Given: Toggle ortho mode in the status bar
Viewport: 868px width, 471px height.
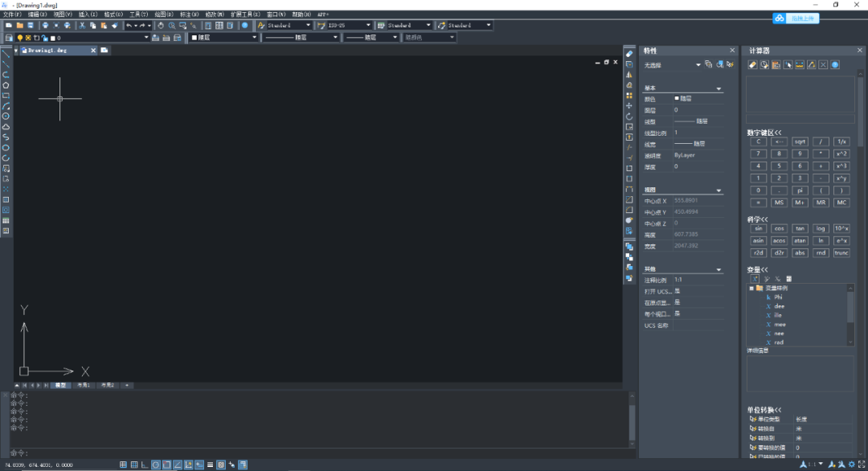Looking at the screenshot, I should tap(145, 465).
